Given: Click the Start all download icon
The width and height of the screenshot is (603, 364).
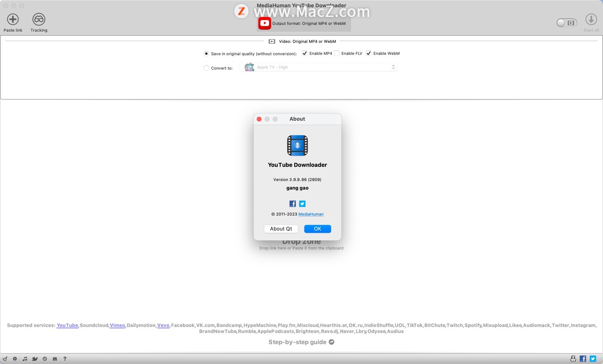Looking at the screenshot, I should pos(591,19).
